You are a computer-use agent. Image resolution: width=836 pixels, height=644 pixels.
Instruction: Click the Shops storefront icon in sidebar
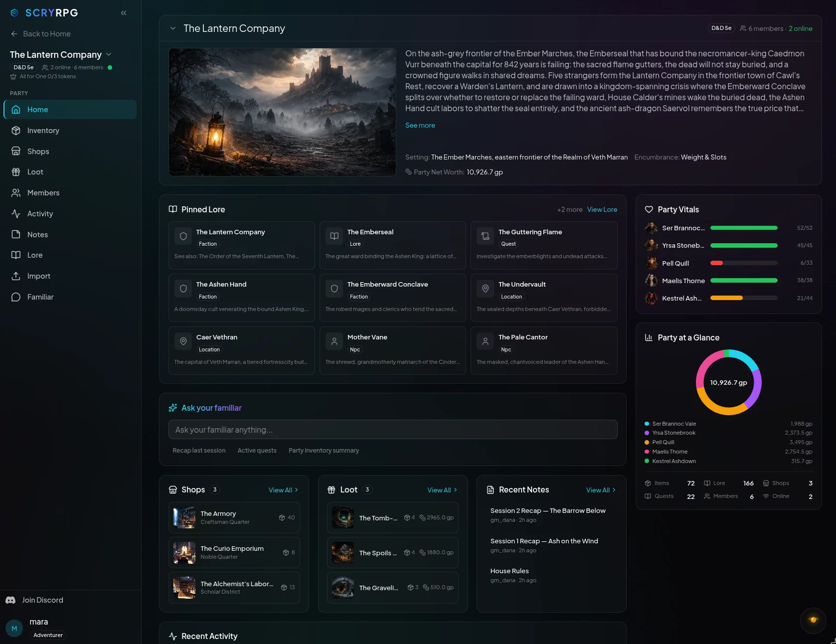click(16, 151)
